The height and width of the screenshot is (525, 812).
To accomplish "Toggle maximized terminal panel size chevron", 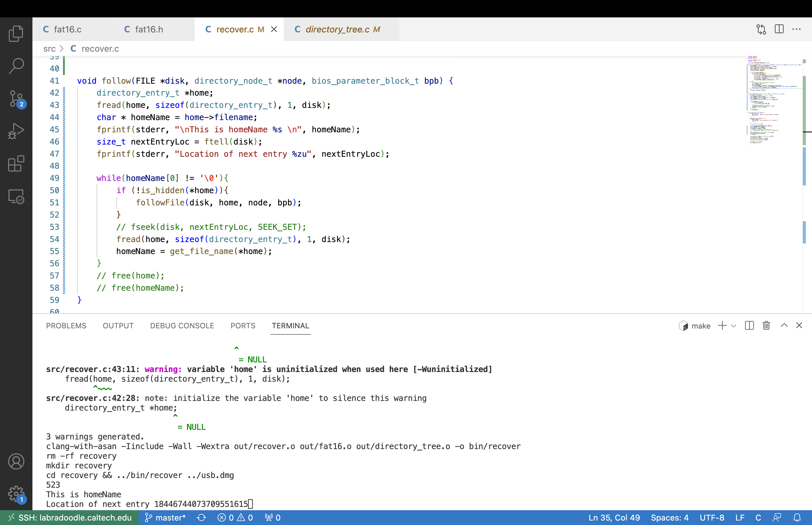I will pyautogui.click(x=784, y=325).
